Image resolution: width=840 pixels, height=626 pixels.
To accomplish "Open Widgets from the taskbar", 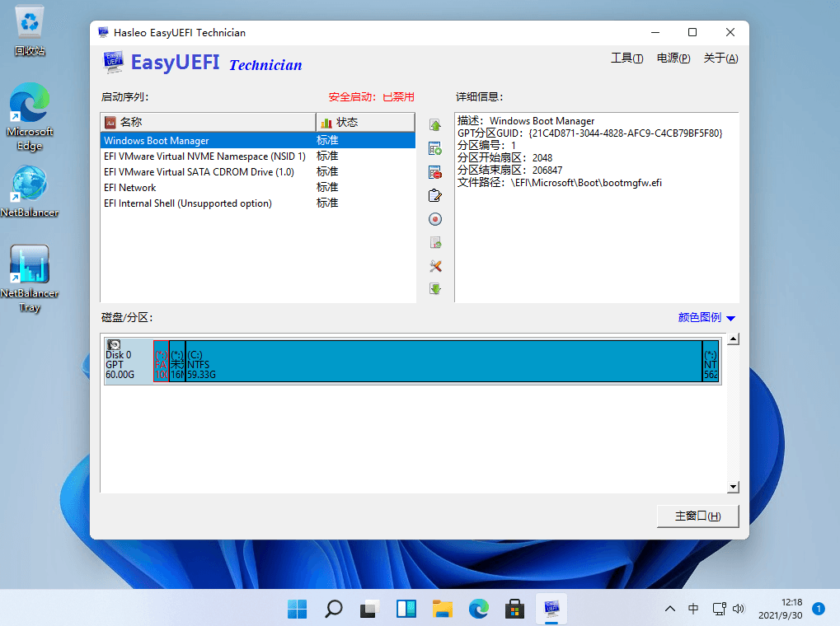I will pos(406,609).
